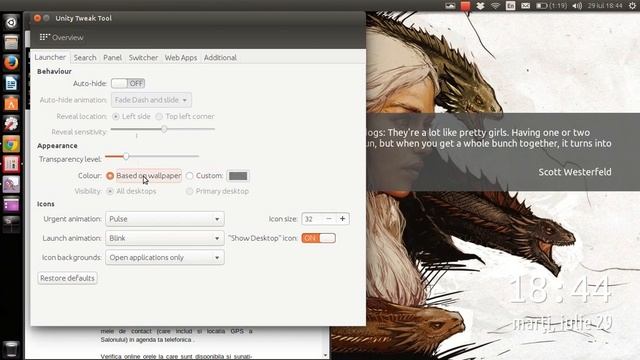Launch Firefox from the launcher

pos(11,62)
